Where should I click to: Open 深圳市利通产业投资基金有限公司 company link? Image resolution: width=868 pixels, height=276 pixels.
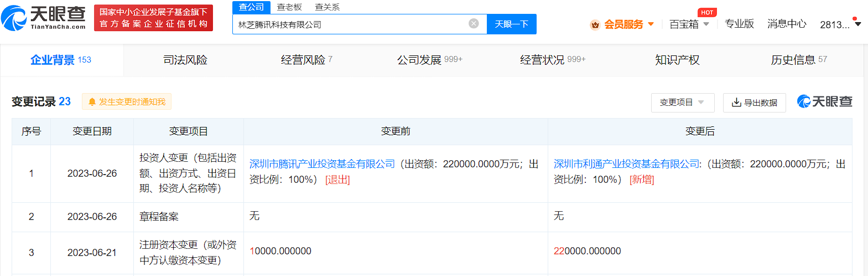[626, 164]
